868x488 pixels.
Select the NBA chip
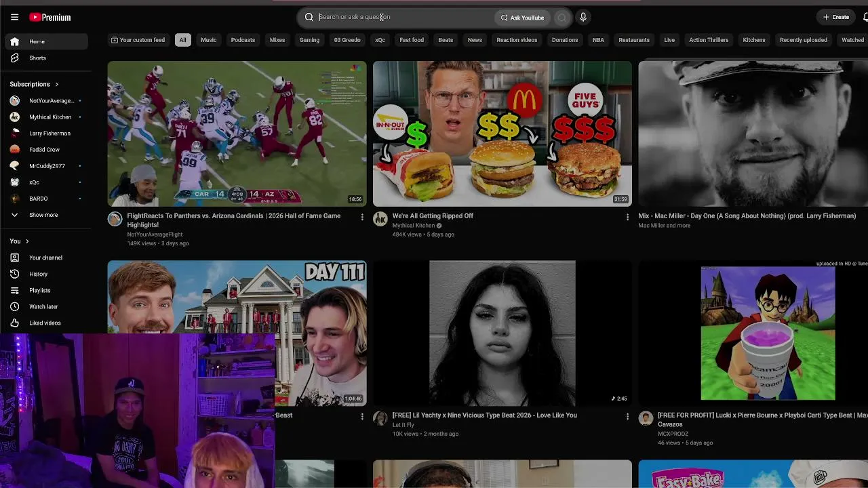coord(598,40)
